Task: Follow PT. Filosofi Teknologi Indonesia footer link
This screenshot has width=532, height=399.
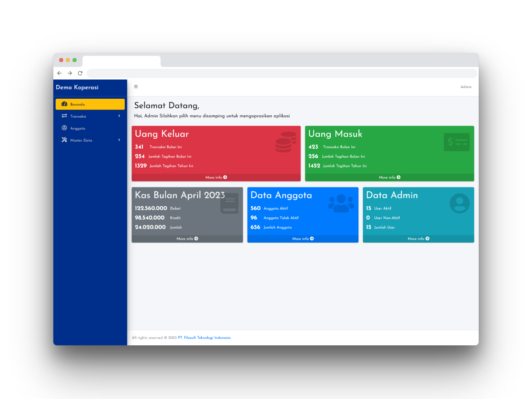Action: coord(205,338)
